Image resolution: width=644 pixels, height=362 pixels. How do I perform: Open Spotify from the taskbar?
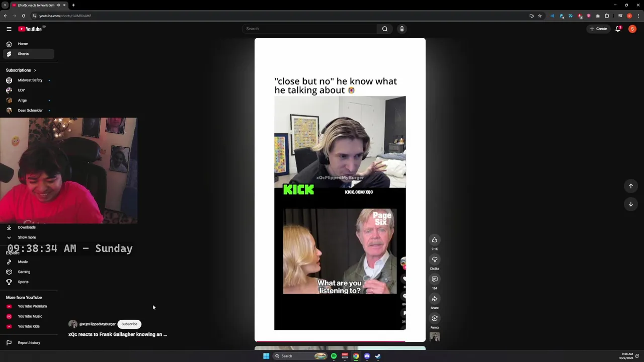tap(334, 356)
